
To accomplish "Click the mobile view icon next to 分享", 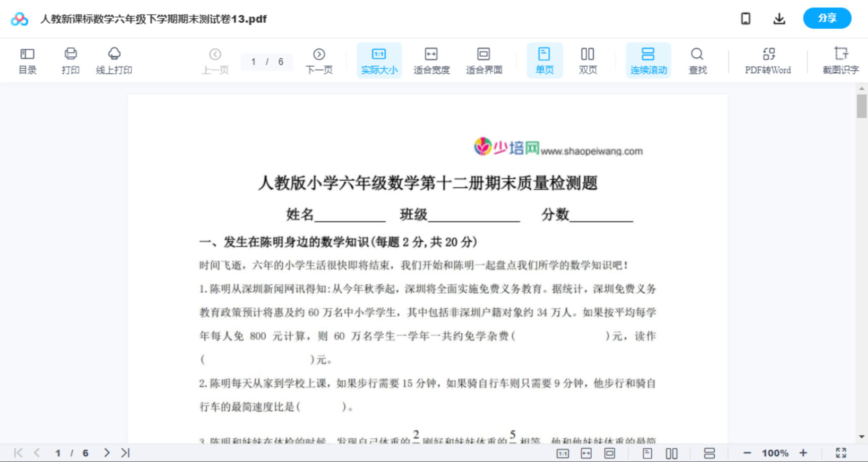I will coord(745,18).
